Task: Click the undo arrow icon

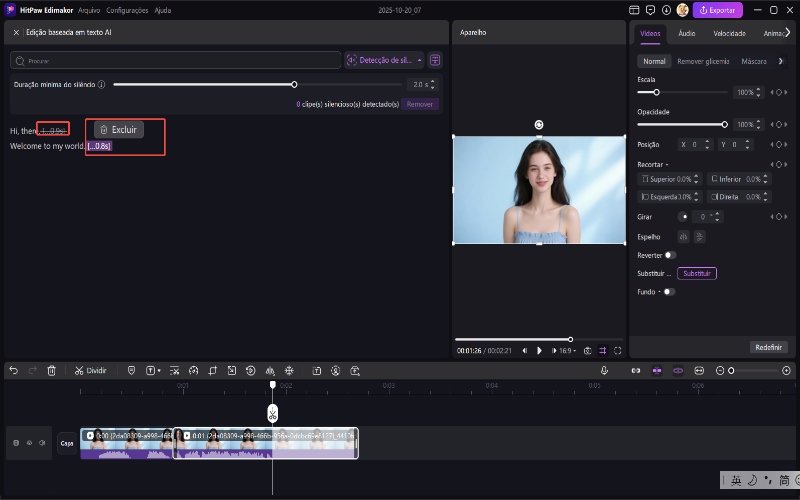Action: (x=13, y=370)
